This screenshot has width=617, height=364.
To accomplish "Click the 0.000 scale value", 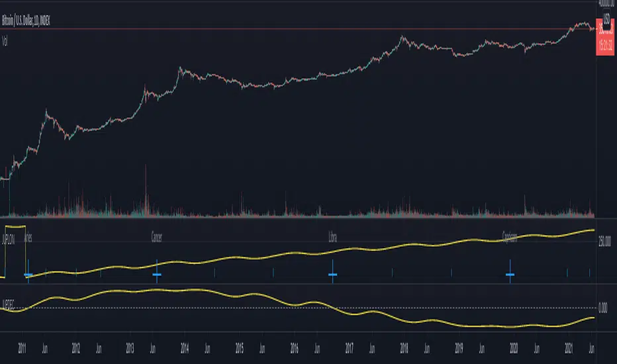I will pos(605,307).
